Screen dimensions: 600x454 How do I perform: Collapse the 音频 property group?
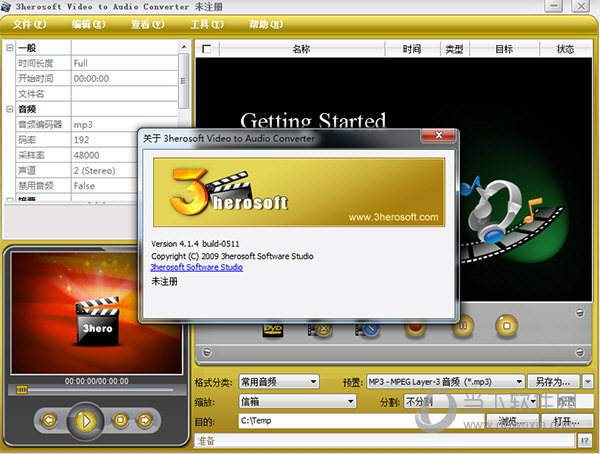tap(10, 109)
